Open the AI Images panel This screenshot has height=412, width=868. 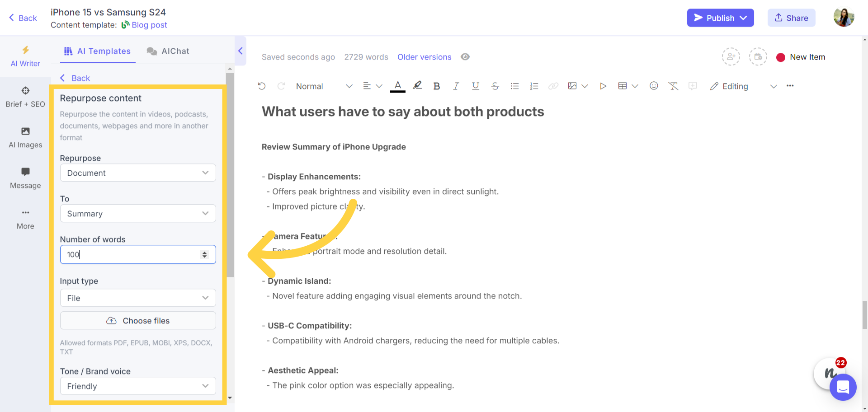(25, 138)
